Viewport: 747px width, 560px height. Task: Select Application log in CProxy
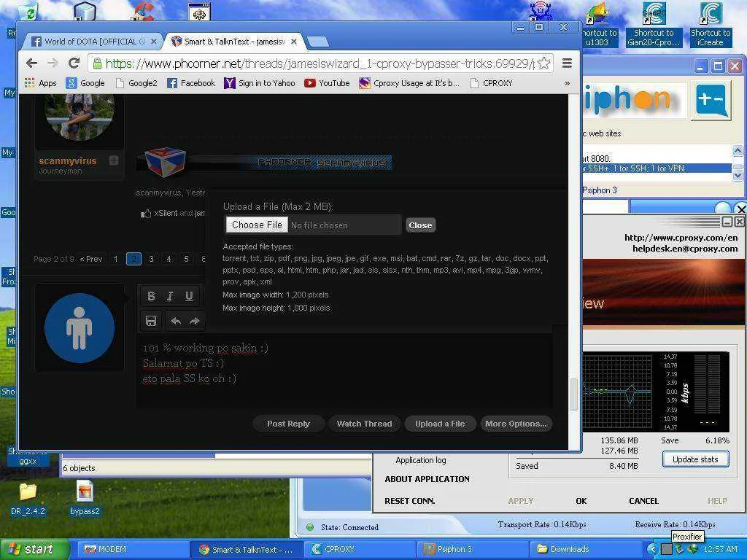click(x=421, y=460)
